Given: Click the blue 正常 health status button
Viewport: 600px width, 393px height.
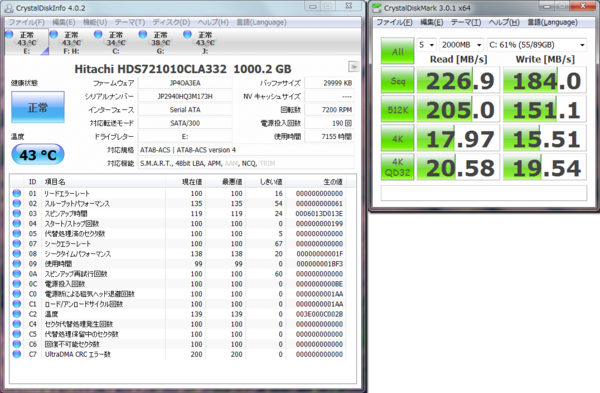Looking at the screenshot, I should tap(38, 107).
